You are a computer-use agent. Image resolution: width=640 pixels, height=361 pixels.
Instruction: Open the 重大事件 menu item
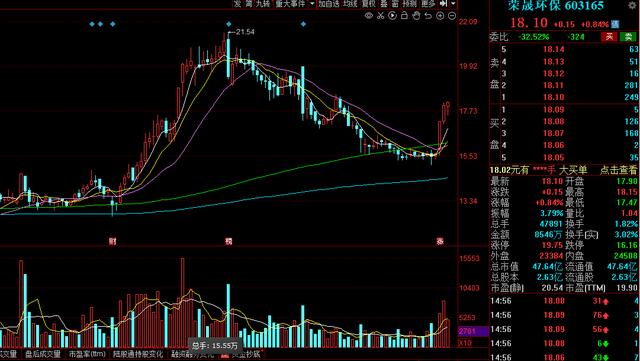pos(290,4)
